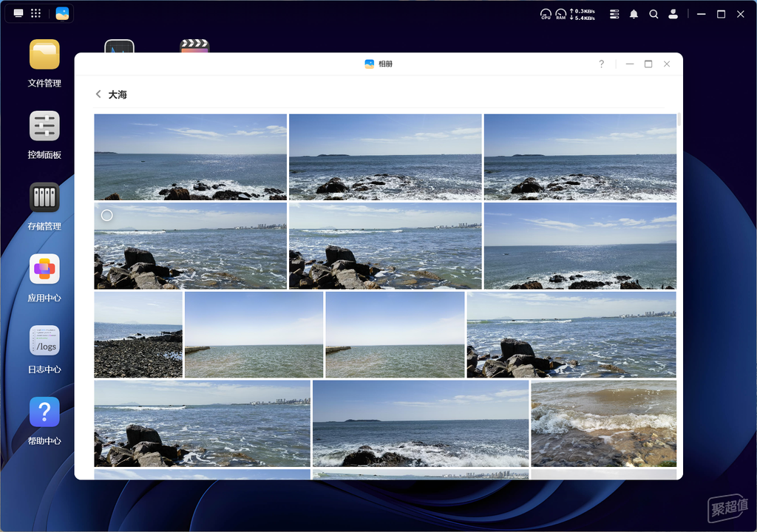
Task: Open the first green water pier photo
Action: click(254, 335)
